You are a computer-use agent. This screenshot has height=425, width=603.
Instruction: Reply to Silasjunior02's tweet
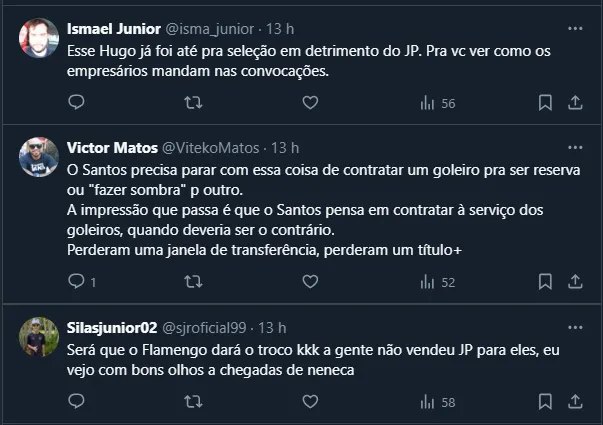77,402
